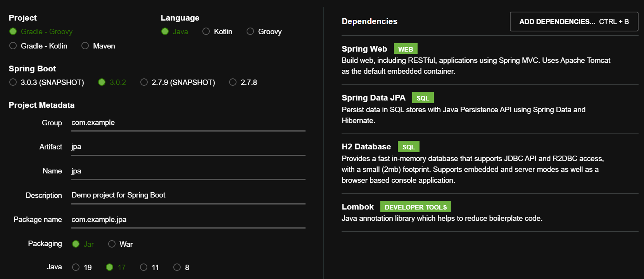The height and width of the screenshot is (279, 644).
Task: Select Java version 19
Action: [x=82, y=267]
